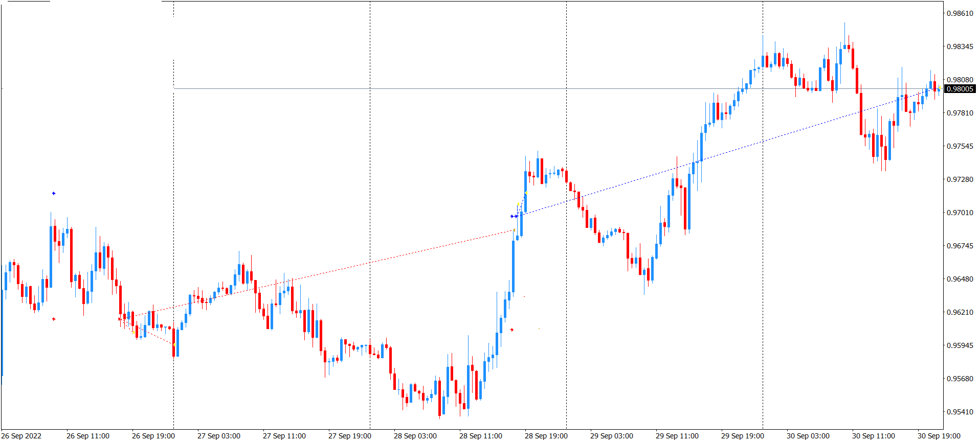Select the red trade arrow below 26 Sep candles
The image size is (980, 443).
click(x=54, y=319)
